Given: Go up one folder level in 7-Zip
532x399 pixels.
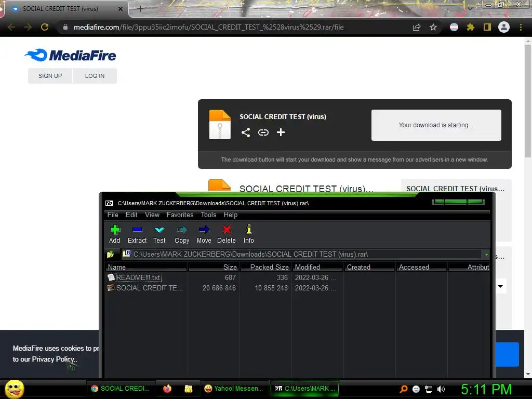Looking at the screenshot, I should click(x=110, y=254).
